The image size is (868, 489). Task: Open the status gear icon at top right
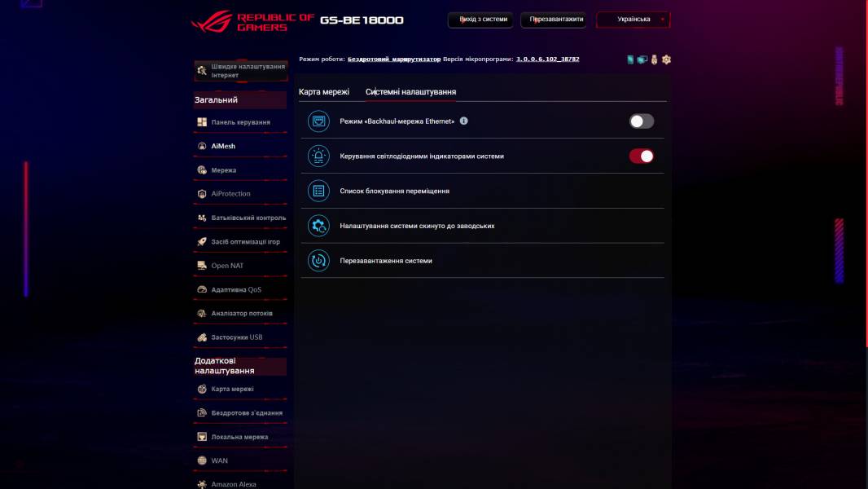(x=667, y=59)
